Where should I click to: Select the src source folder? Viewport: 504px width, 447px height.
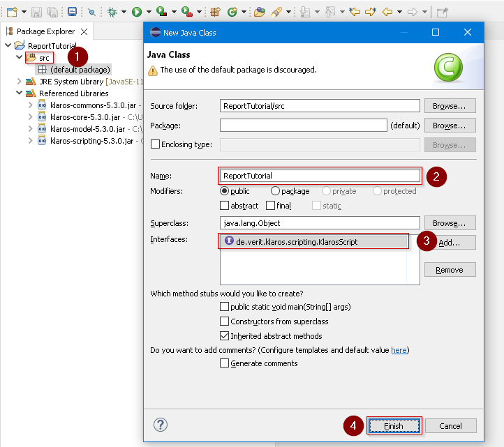click(x=39, y=58)
